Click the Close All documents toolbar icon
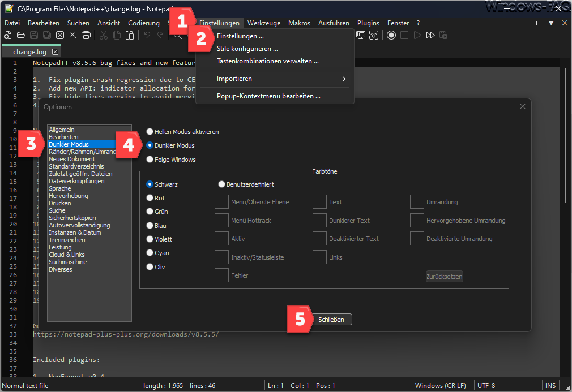 73,35
